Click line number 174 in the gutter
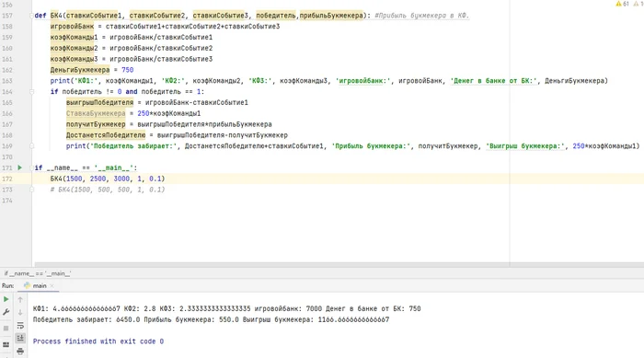This screenshot has width=644, height=358. [x=7, y=201]
